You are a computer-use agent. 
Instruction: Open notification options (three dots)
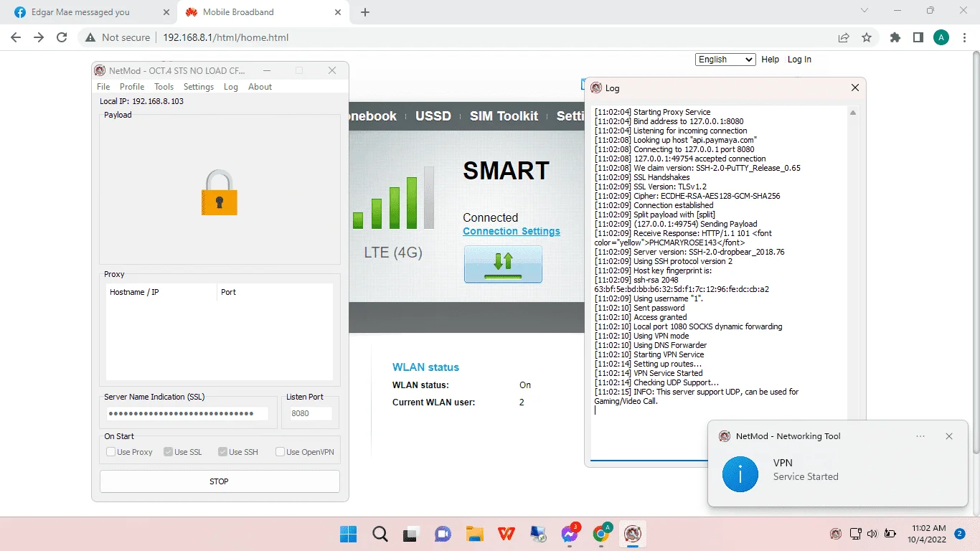pos(920,436)
